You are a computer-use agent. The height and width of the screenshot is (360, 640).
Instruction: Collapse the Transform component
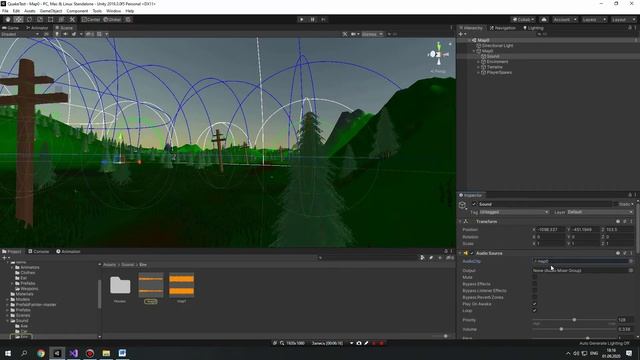[x=460, y=222]
